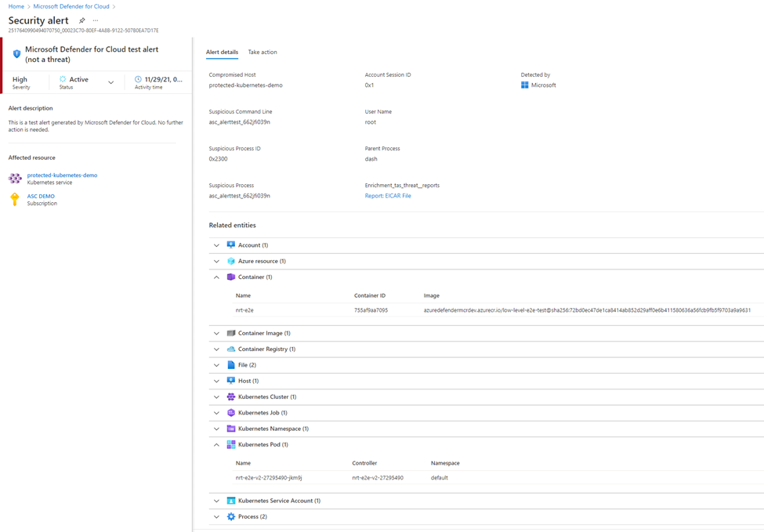Collapse the Kubernetes Pod (1) section

(x=216, y=444)
